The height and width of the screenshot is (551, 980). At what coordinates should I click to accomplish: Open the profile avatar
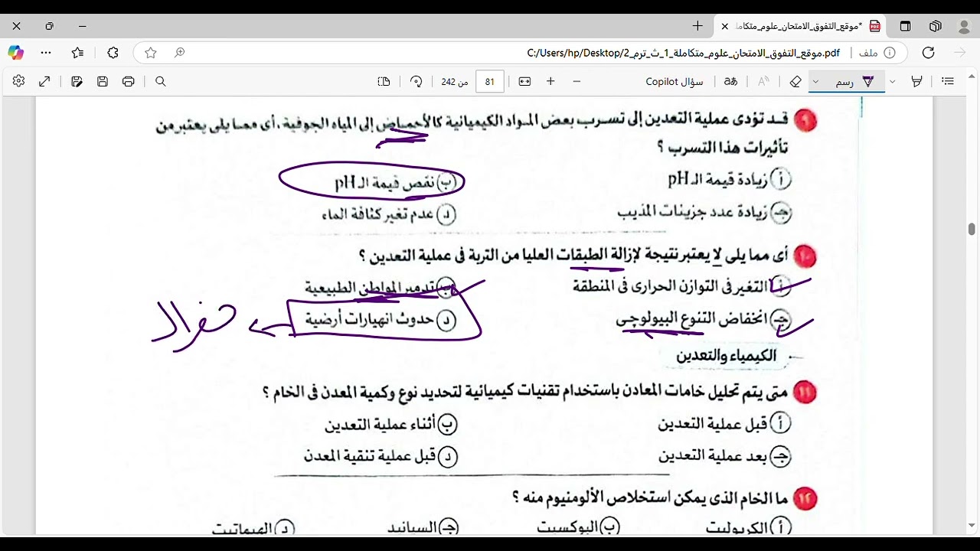coord(965,26)
